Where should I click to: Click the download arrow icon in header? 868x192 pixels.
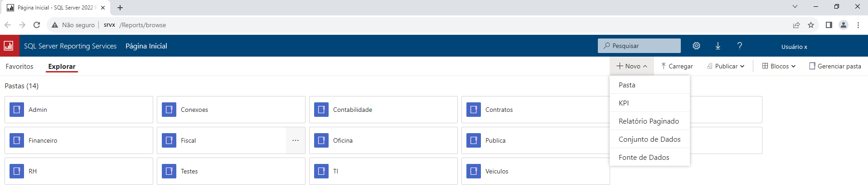(x=718, y=46)
